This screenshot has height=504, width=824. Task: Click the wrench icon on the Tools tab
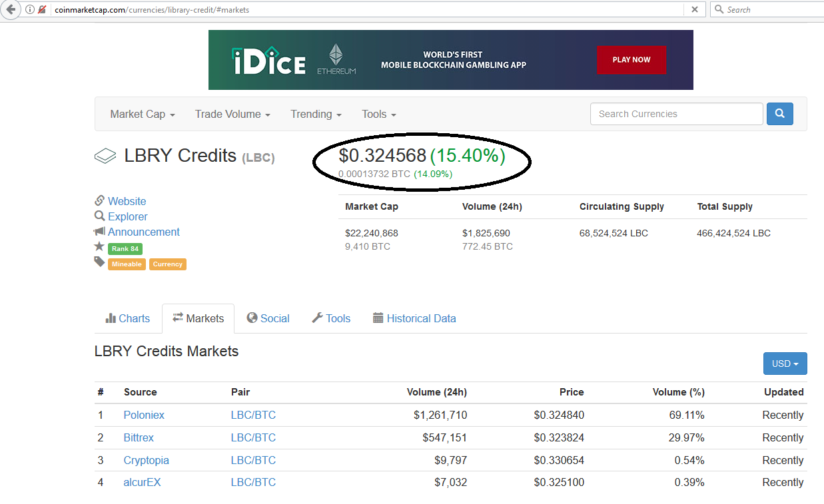[317, 318]
